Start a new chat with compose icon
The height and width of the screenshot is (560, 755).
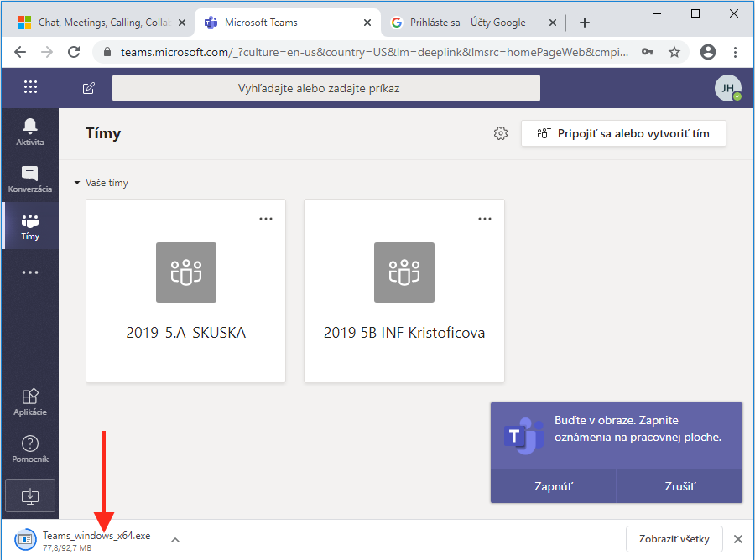click(89, 88)
